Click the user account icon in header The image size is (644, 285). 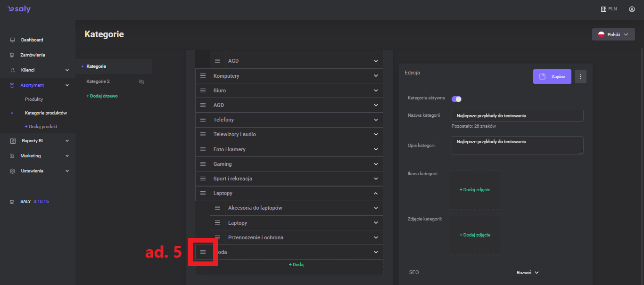(632, 9)
